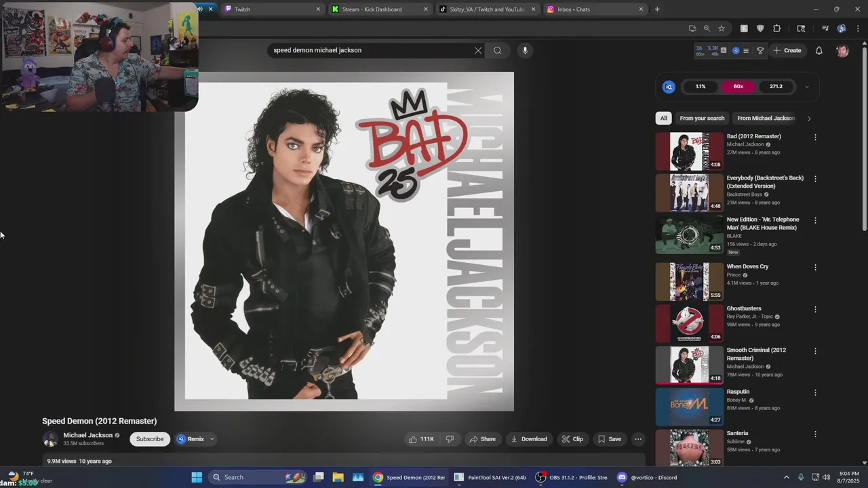Open Discord from the taskbar
The image size is (868, 488).
pos(647,477)
